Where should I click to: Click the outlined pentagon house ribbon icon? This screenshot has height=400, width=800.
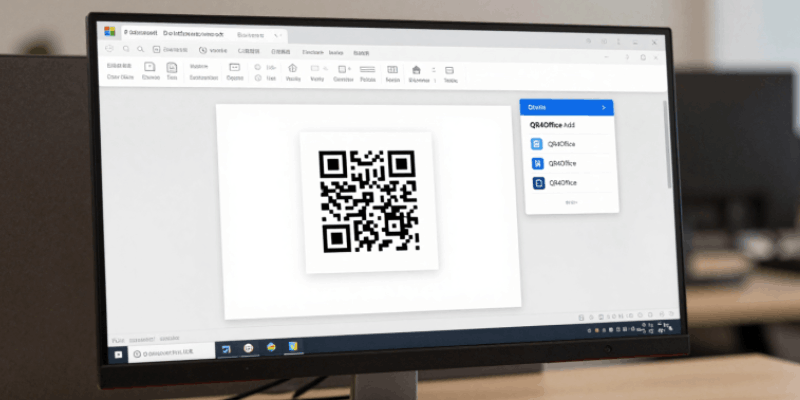292,68
